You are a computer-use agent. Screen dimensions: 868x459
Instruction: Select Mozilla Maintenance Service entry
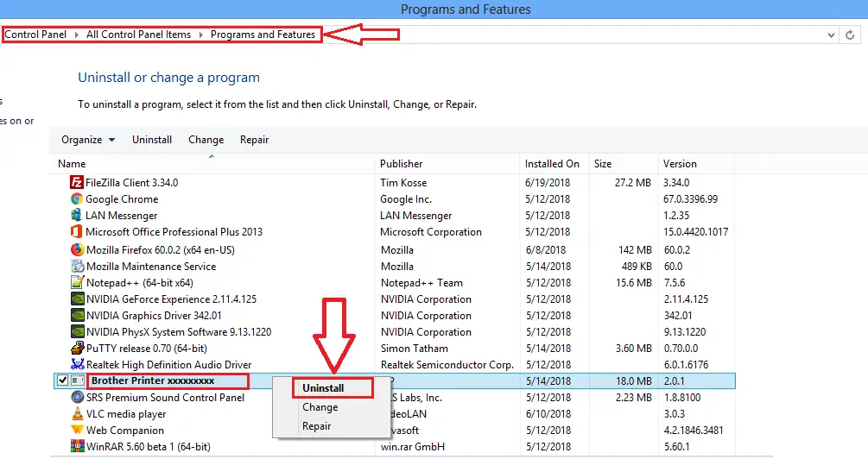pyautogui.click(x=151, y=267)
